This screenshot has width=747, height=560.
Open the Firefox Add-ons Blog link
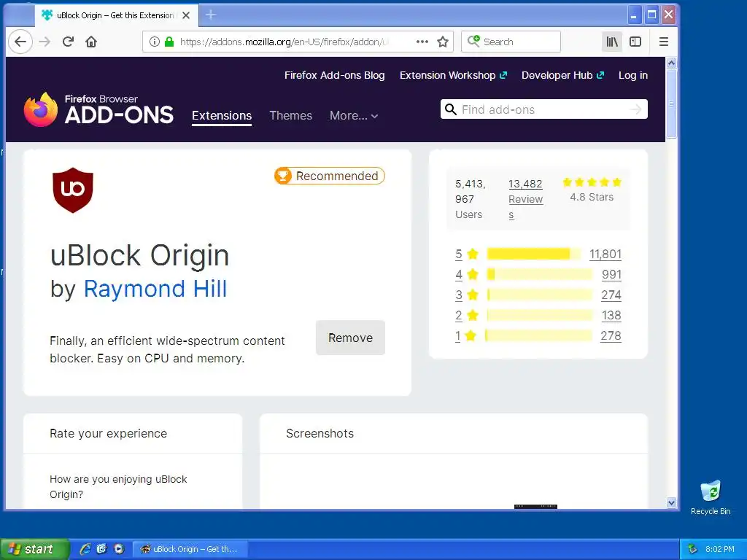pyautogui.click(x=334, y=75)
